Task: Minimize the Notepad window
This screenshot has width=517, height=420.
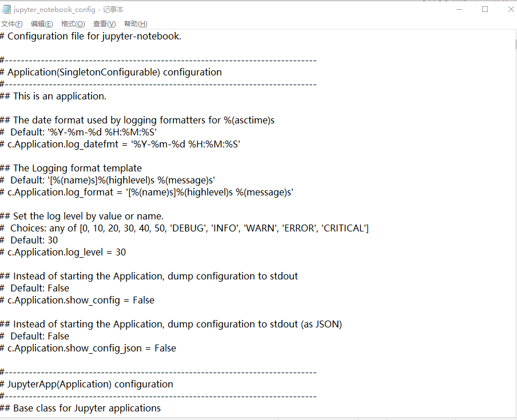Action: point(459,9)
